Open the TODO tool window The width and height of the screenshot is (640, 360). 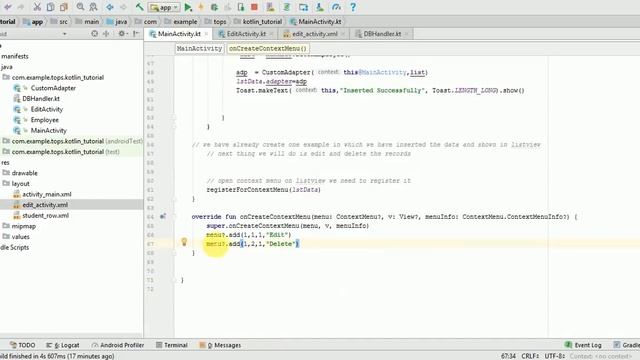click(23, 345)
